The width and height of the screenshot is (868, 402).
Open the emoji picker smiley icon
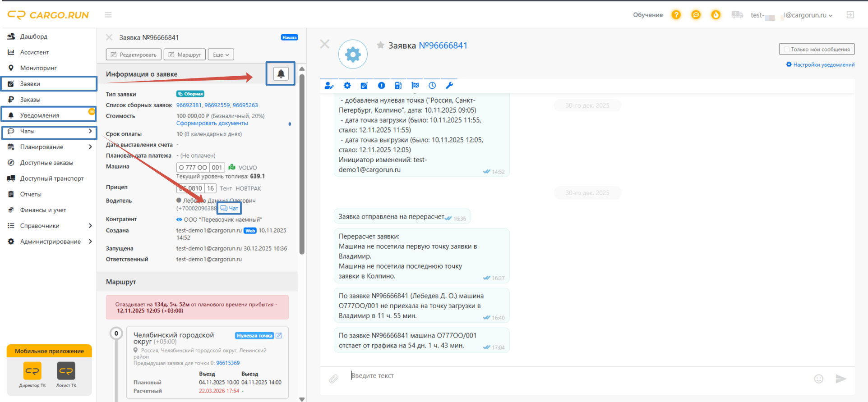click(819, 379)
